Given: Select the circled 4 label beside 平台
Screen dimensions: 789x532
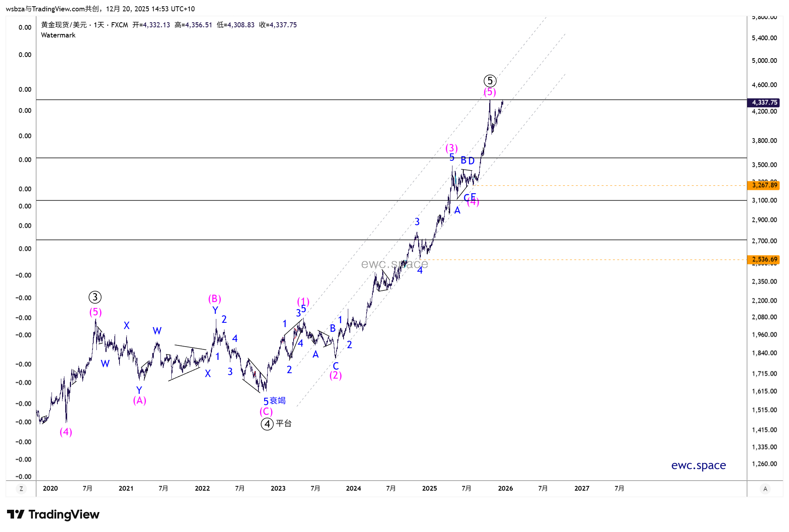Looking at the screenshot, I should point(267,424).
